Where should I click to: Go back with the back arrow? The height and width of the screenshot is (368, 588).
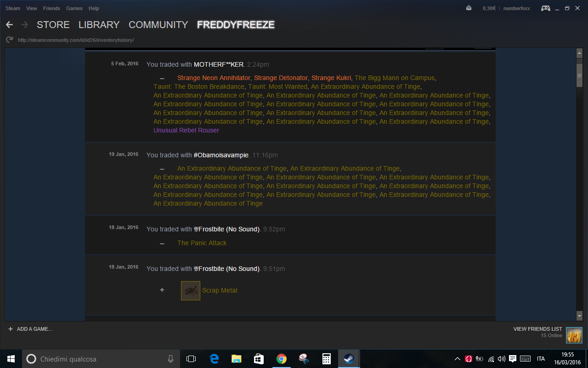click(x=9, y=25)
